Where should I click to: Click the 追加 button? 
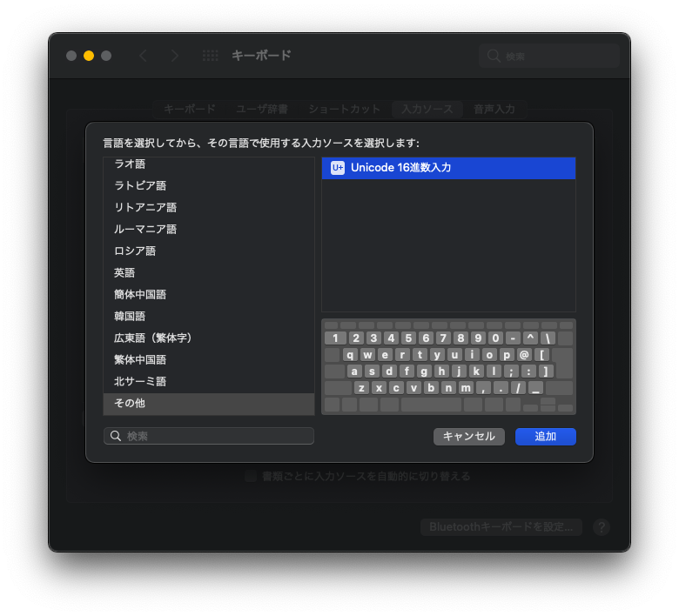546,437
